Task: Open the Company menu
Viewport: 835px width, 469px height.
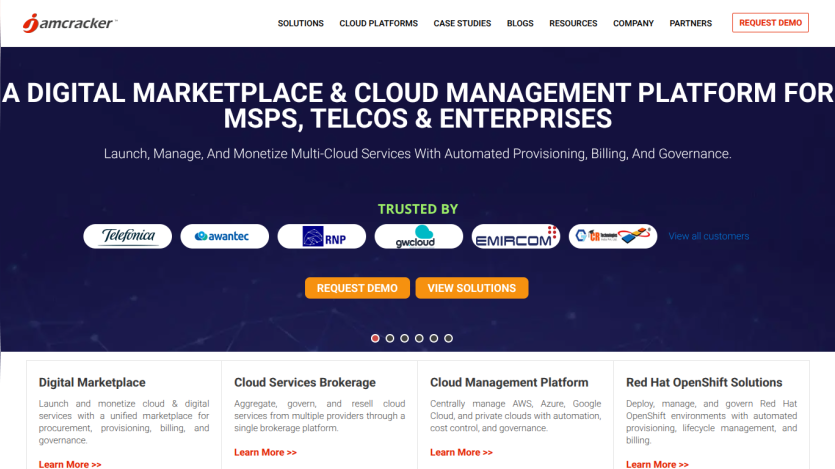Action: point(633,23)
